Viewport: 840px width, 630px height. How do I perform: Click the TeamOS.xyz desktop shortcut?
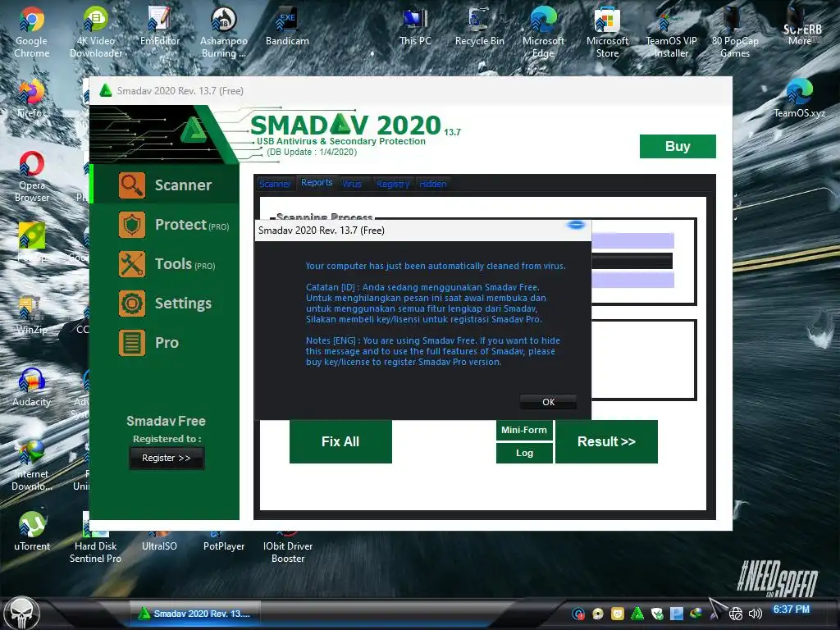[x=799, y=98]
